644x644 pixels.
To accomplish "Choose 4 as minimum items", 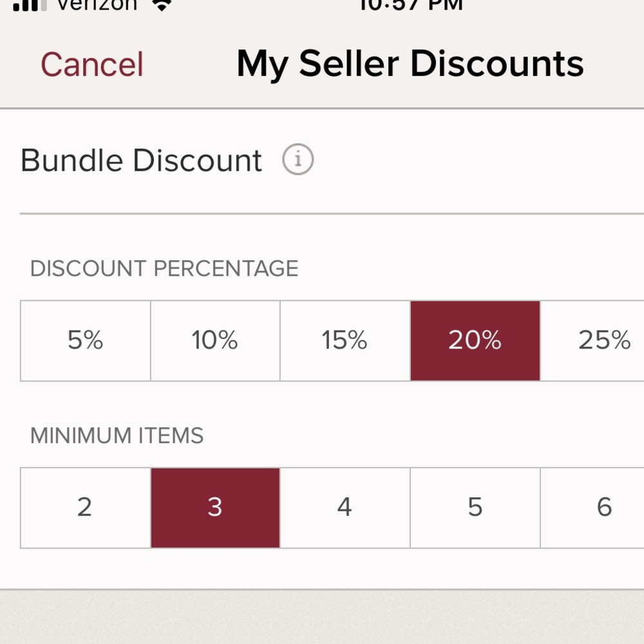I will 345,507.
